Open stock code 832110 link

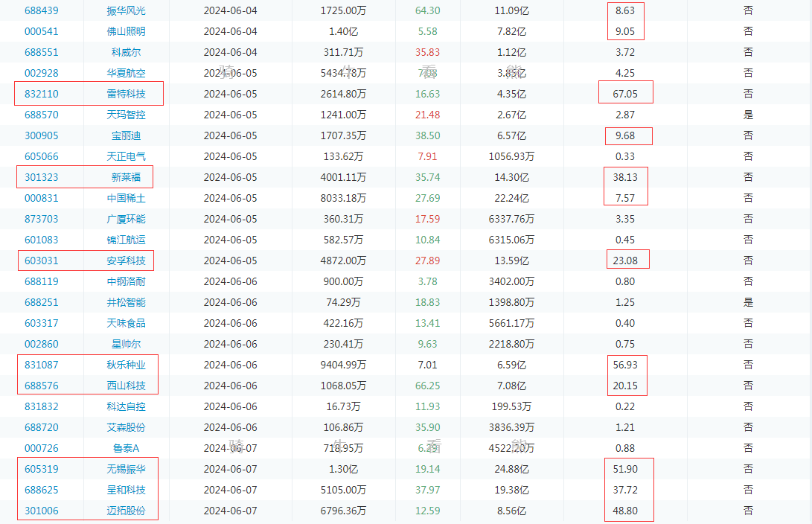pyautogui.click(x=42, y=94)
